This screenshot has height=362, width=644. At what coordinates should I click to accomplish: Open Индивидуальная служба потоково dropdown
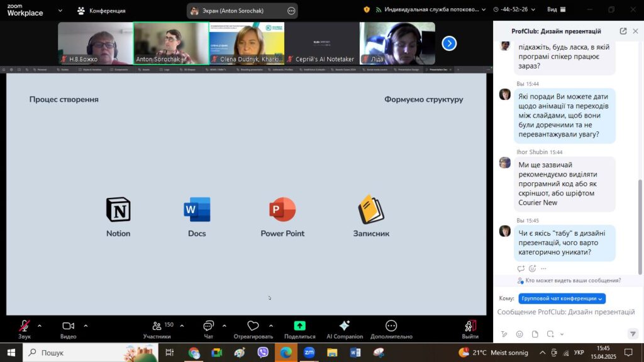pos(431,9)
